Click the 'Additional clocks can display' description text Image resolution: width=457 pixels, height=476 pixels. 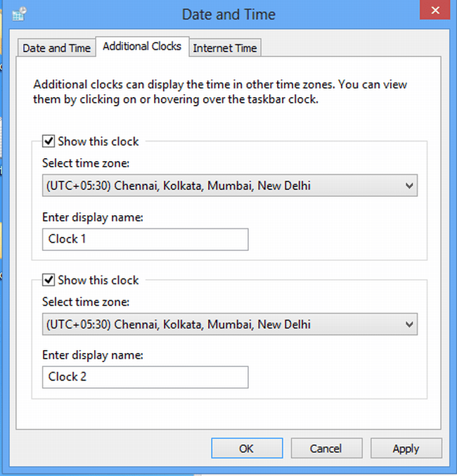(220, 91)
